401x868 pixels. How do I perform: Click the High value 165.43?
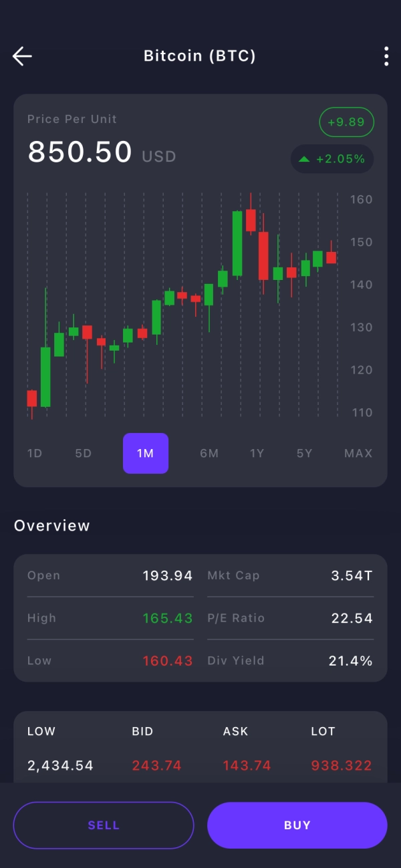pos(168,618)
